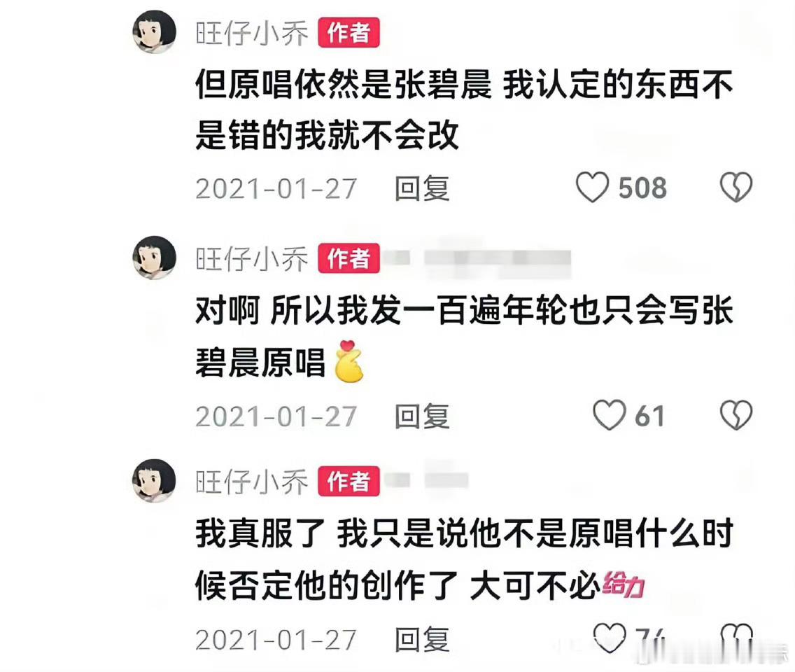Like the comment with 508 likes
The height and width of the screenshot is (672, 795).
coord(591,187)
